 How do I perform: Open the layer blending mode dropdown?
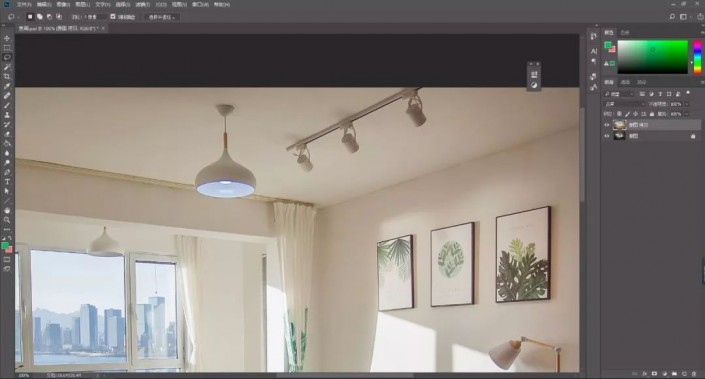click(x=624, y=104)
